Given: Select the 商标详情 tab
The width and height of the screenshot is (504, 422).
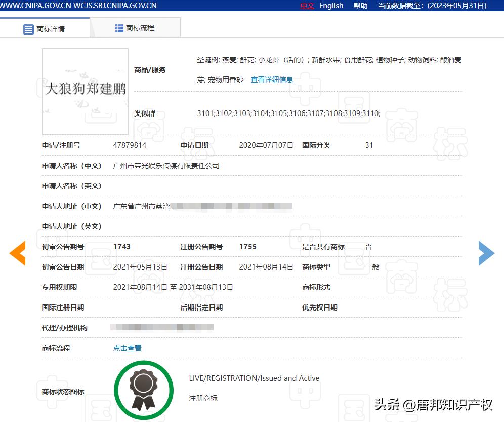Looking at the screenshot, I should [x=51, y=29].
